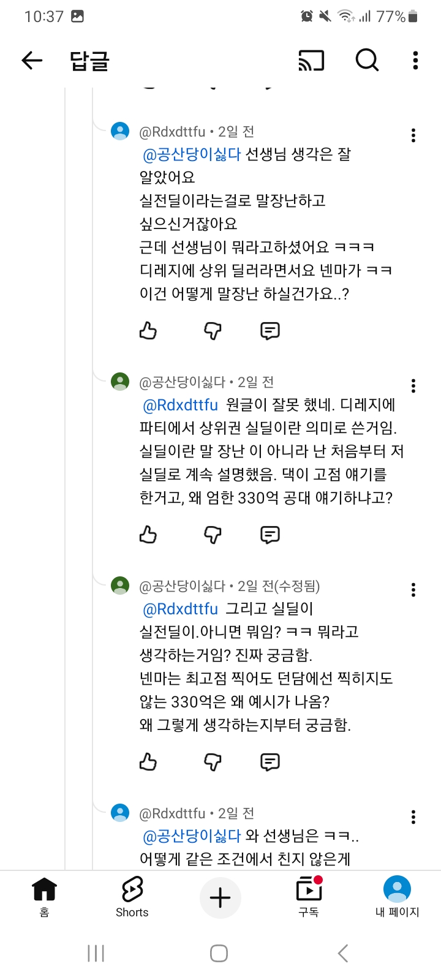Open the header three-dot overflow menu
The height and width of the screenshot is (980, 441).
click(x=415, y=60)
